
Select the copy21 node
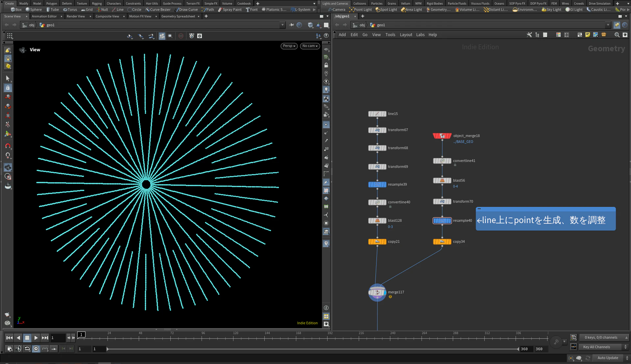(x=377, y=242)
